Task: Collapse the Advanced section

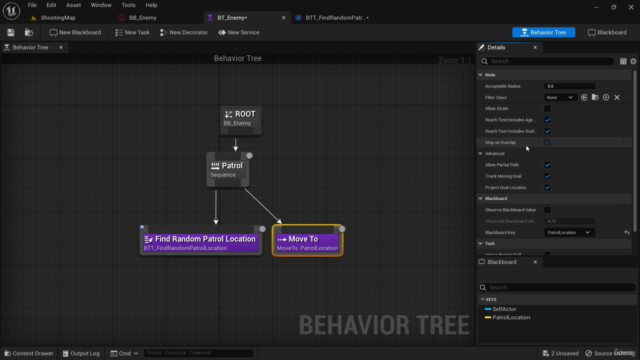Action: click(x=480, y=154)
